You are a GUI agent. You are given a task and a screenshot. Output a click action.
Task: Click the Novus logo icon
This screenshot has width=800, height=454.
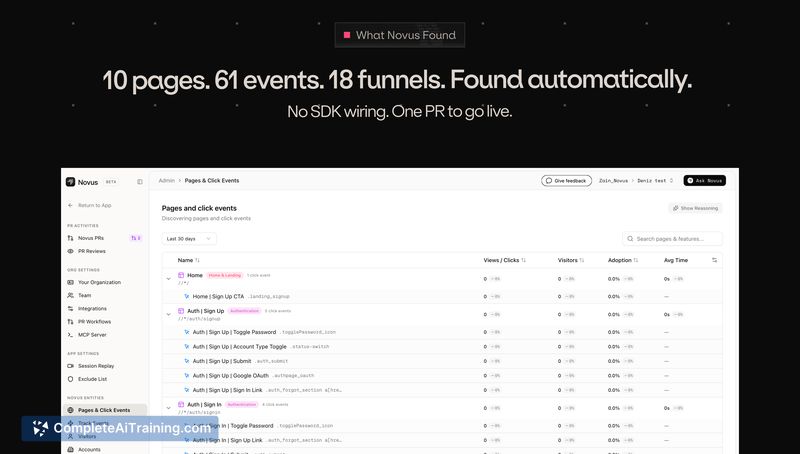(70, 182)
